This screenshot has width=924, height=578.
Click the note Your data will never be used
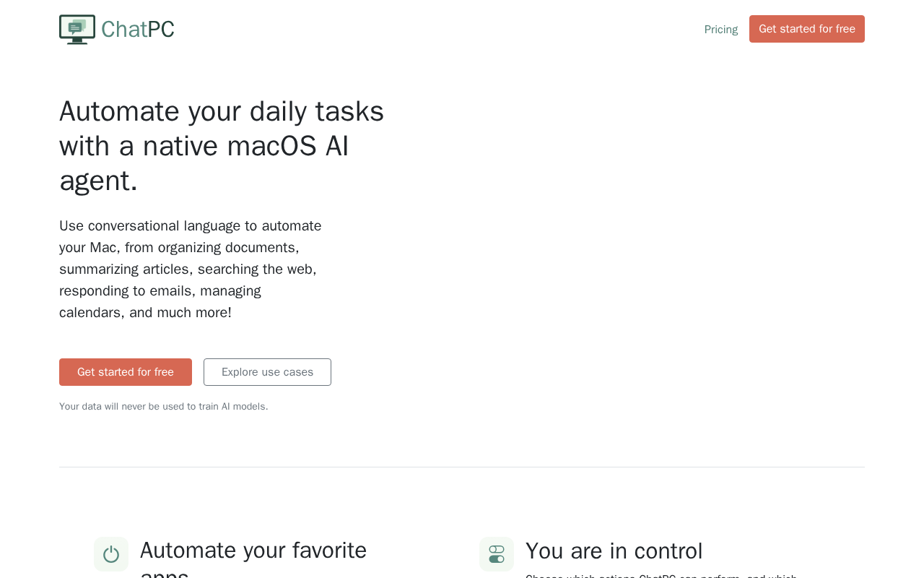tap(164, 407)
